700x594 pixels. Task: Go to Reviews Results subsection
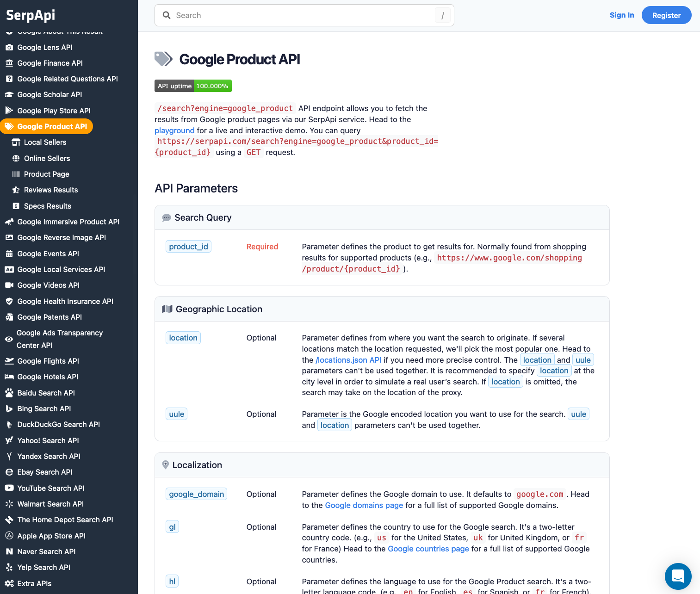point(51,190)
